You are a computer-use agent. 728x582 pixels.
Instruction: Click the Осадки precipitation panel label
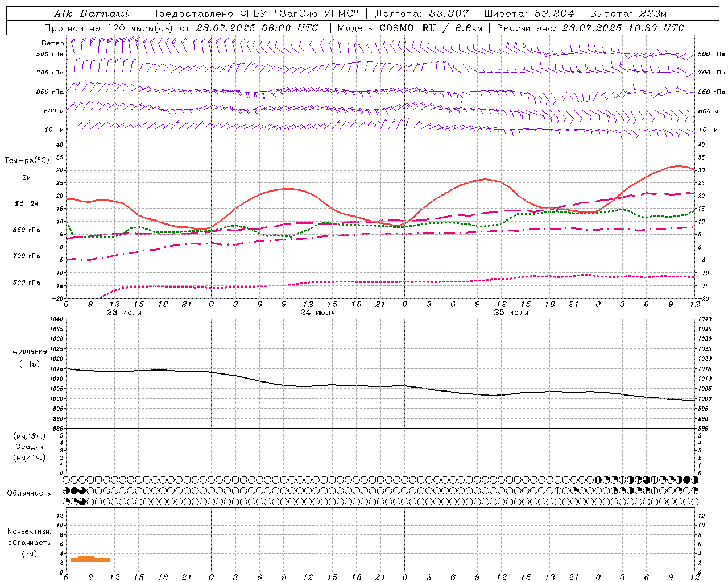point(30,447)
